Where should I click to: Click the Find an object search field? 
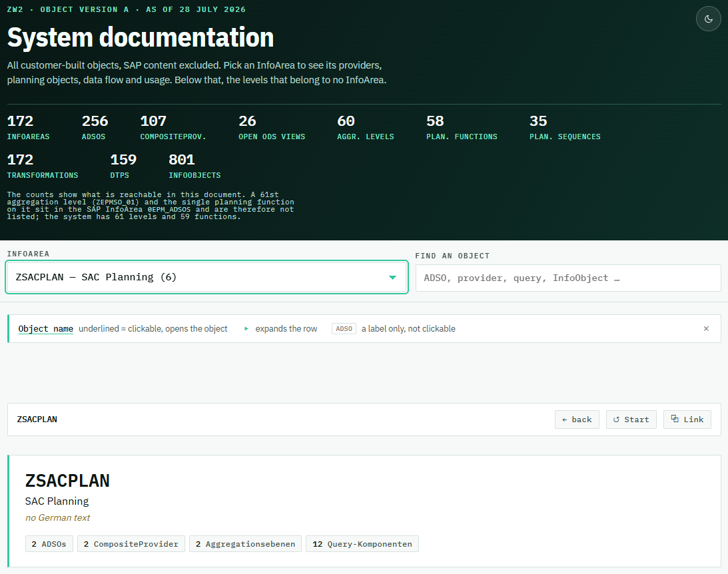(x=568, y=278)
